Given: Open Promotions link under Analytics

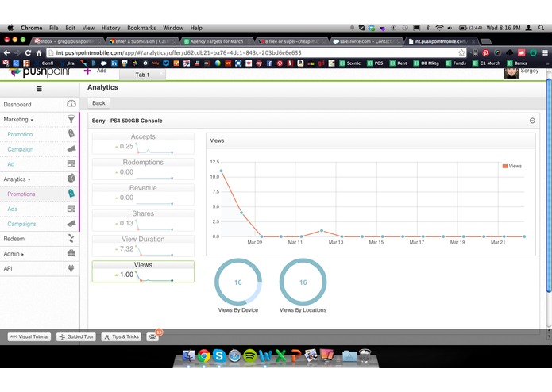Looking at the screenshot, I should [x=21, y=194].
